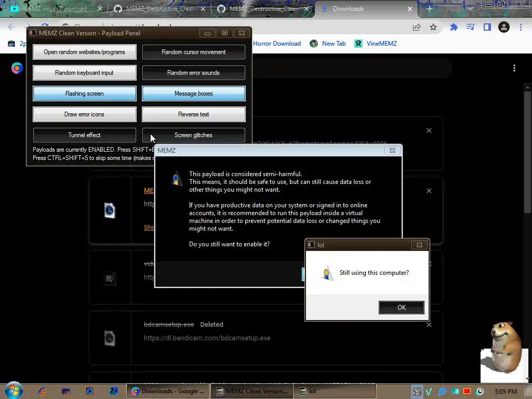The image size is (532, 399).
Task: Go back in Chrome
Action: pos(11,27)
